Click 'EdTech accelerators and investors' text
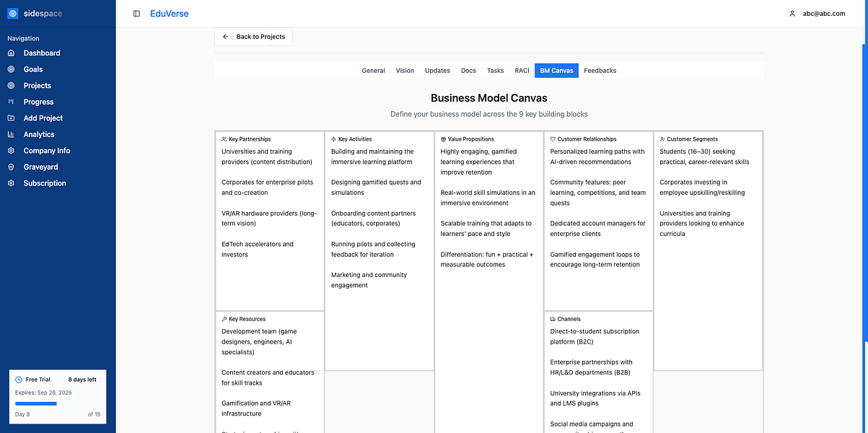The image size is (868, 433). pos(258,250)
